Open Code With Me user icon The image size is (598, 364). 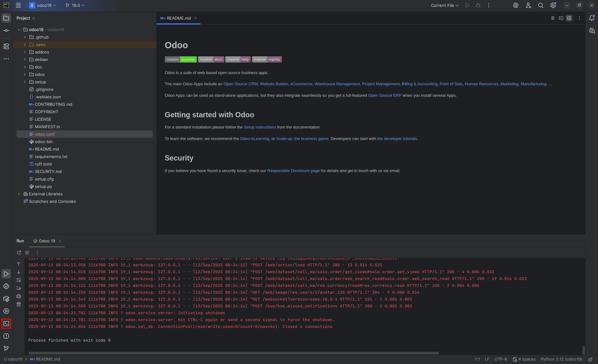pyautogui.click(x=529, y=5)
